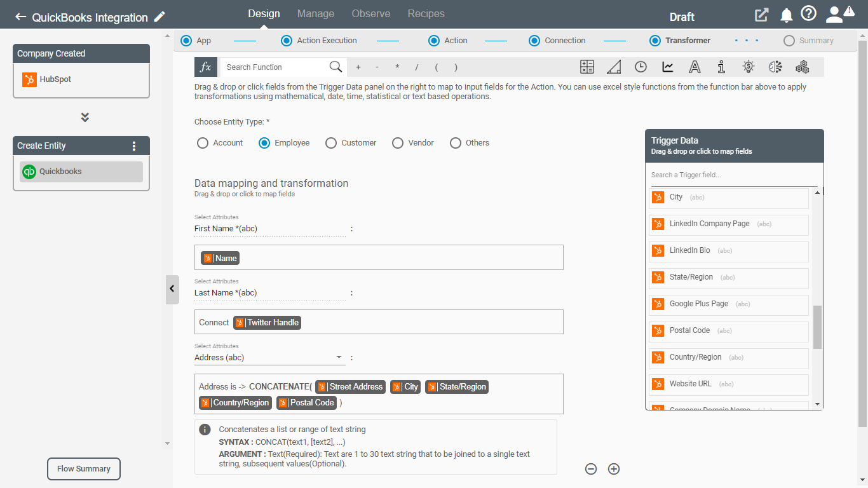Switch to the Recipes tab
This screenshot has height=488, width=868.
[426, 13]
